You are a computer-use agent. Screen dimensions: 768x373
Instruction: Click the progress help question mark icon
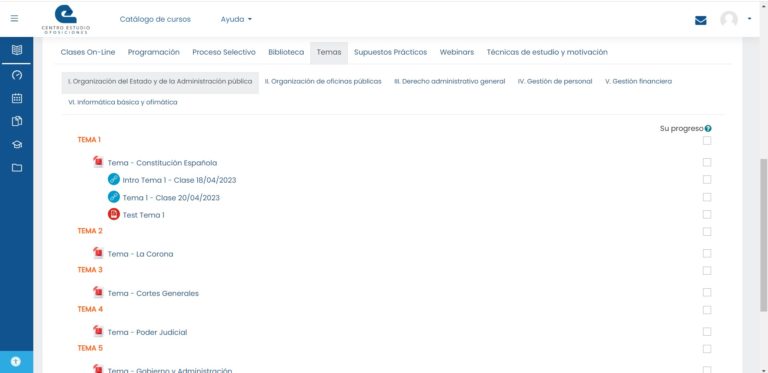tap(708, 129)
